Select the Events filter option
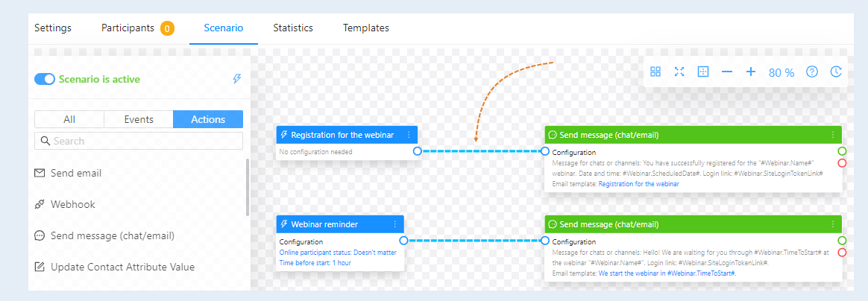The image size is (868, 301). point(139,119)
